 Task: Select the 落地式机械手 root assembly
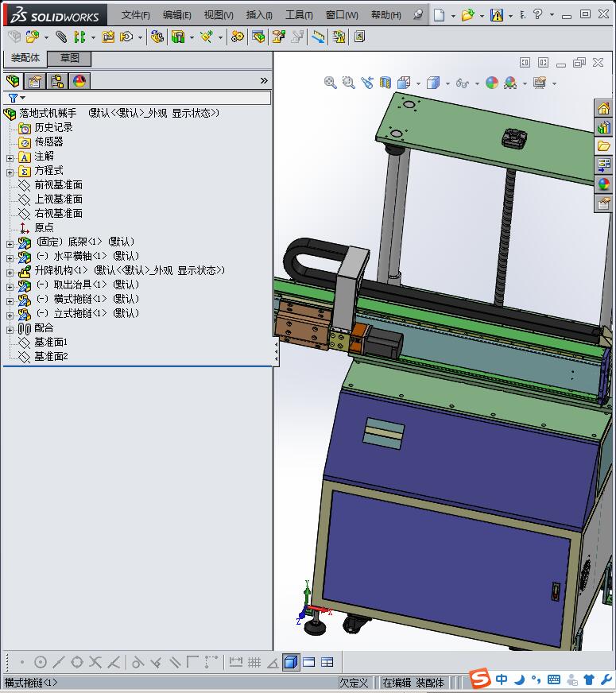pyautogui.click(x=48, y=113)
